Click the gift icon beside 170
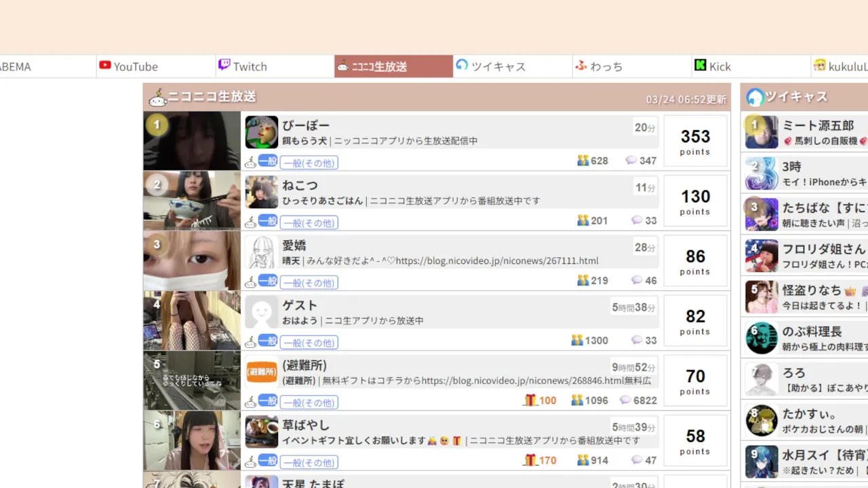The width and height of the screenshot is (868, 488). (530, 460)
